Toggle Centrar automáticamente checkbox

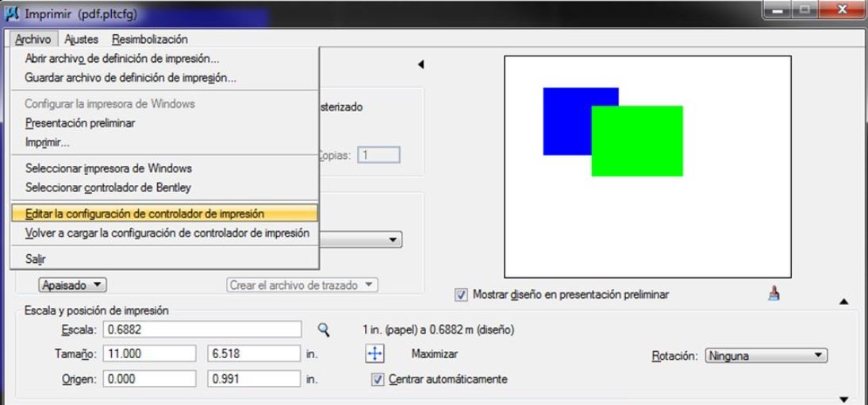click(x=378, y=380)
